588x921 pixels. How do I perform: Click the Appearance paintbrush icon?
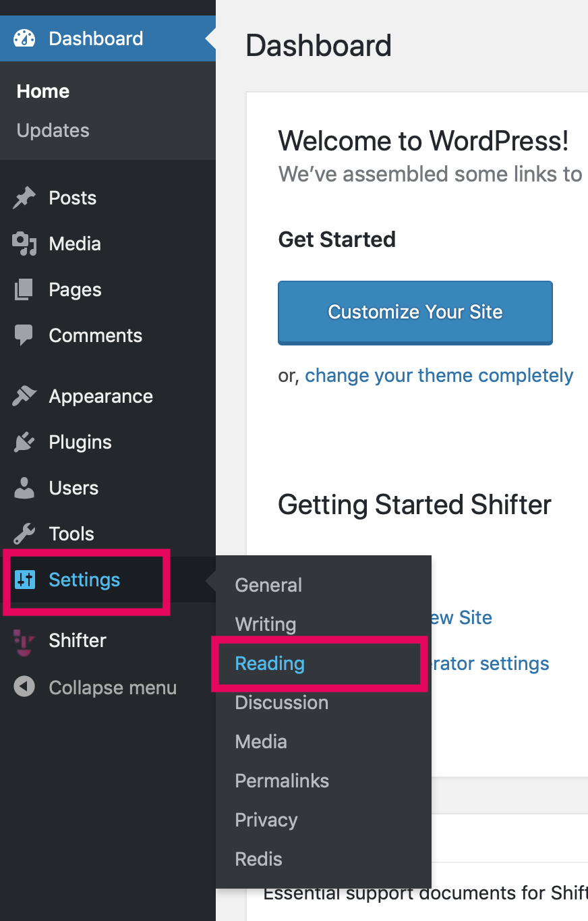(24, 396)
